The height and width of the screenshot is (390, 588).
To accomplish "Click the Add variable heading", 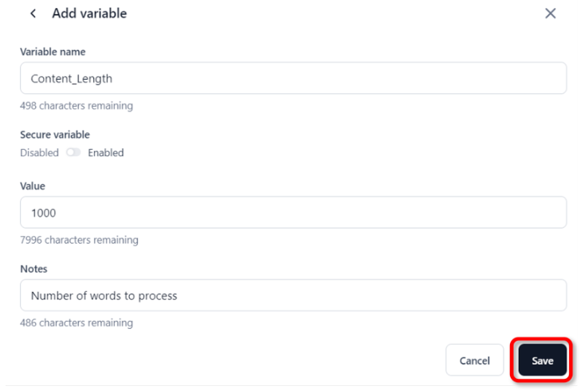I will click(89, 14).
